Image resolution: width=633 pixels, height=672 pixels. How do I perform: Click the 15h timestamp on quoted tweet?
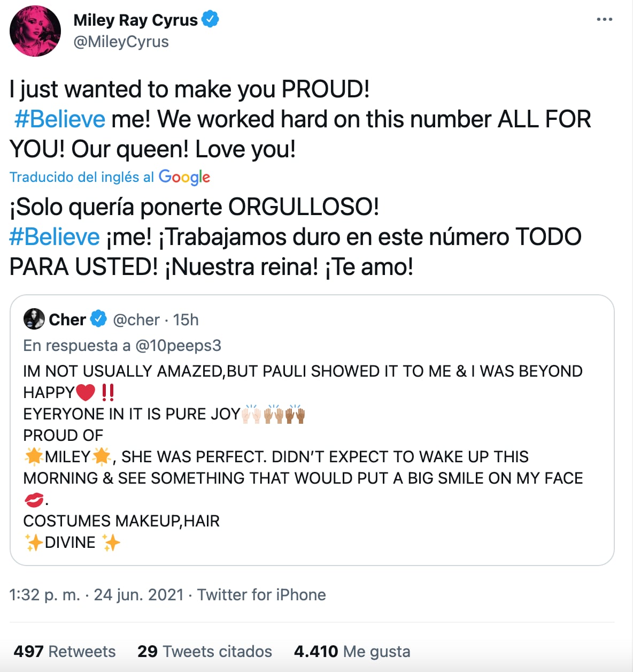pos(186,319)
